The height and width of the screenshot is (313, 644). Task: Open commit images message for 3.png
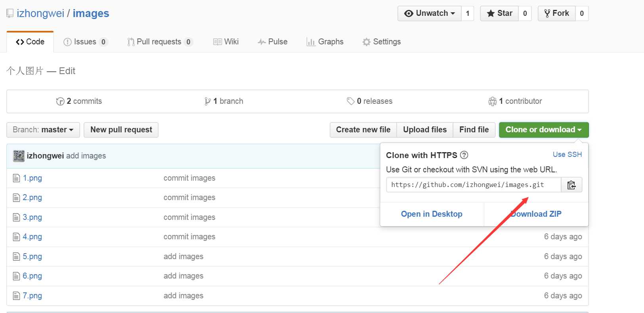click(189, 218)
